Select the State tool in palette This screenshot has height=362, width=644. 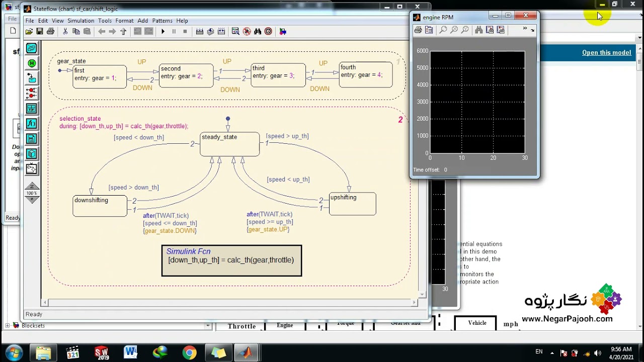point(31,48)
